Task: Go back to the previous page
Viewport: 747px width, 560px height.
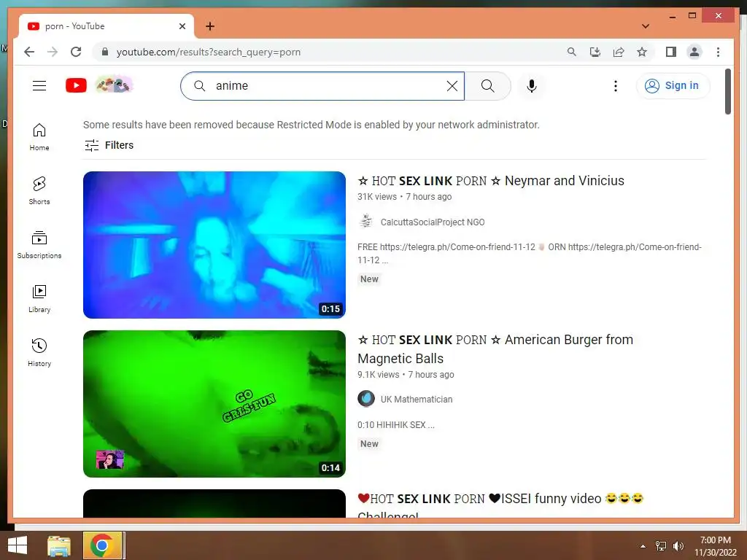Action: 29,52
